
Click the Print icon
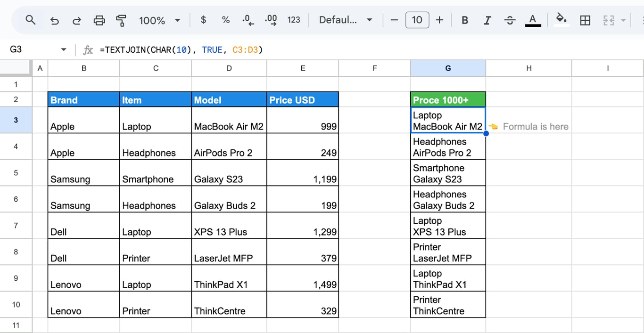coord(99,20)
